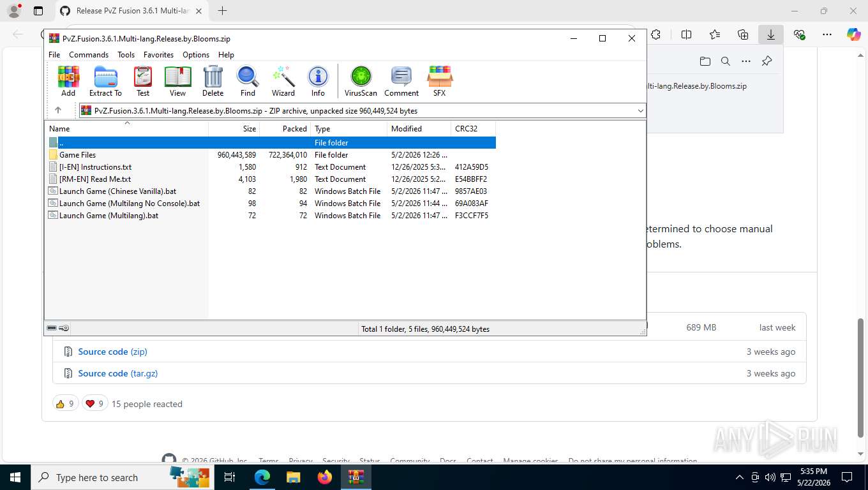
Task: Open Edge settings and more menu
Action: [x=827, y=34]
